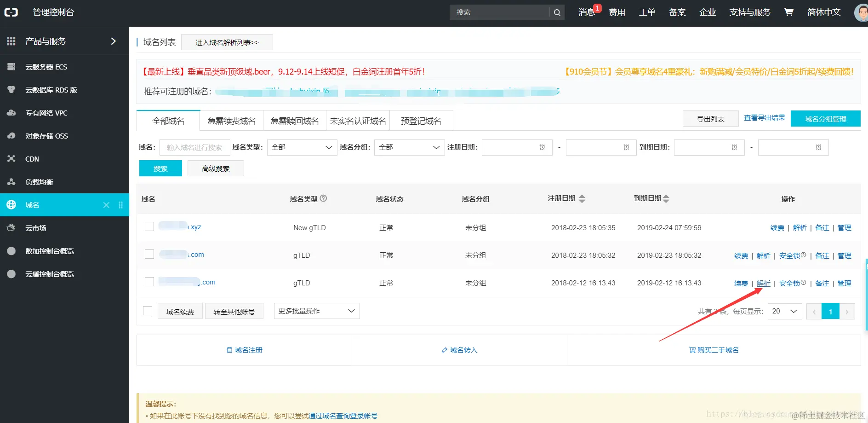Click the 解析 link indicated by the red arrow
Image resolution: width=868 pixels, height=423 pixels.
point(763,283)
